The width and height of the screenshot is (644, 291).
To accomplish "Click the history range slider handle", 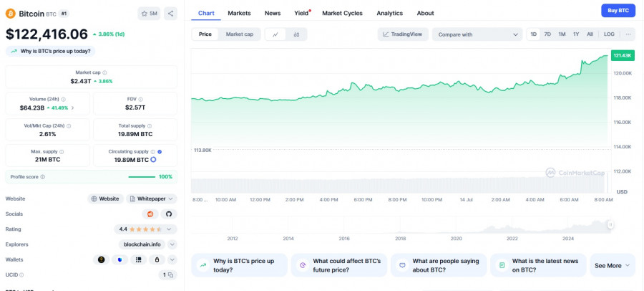I will 610,225.
